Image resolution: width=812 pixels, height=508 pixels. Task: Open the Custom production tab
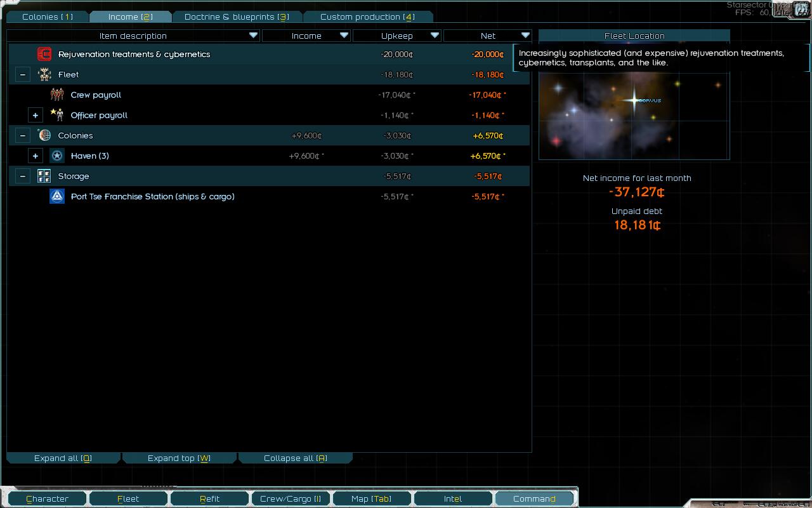(367, 17)
